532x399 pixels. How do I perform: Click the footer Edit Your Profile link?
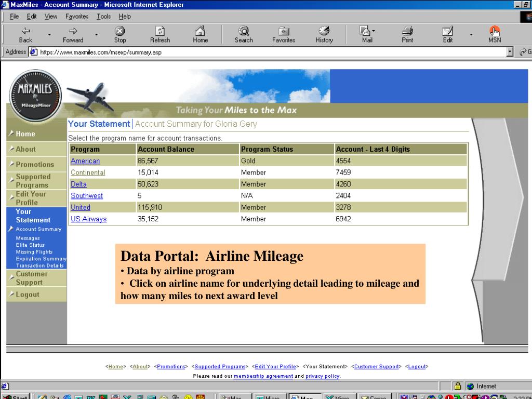click(275, 366)
